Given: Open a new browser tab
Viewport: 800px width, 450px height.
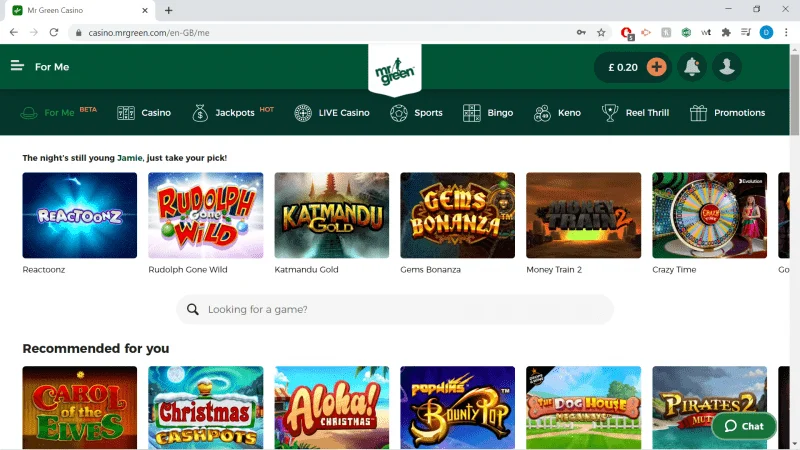Looking at the screenshot, I should tap(169, 10).
